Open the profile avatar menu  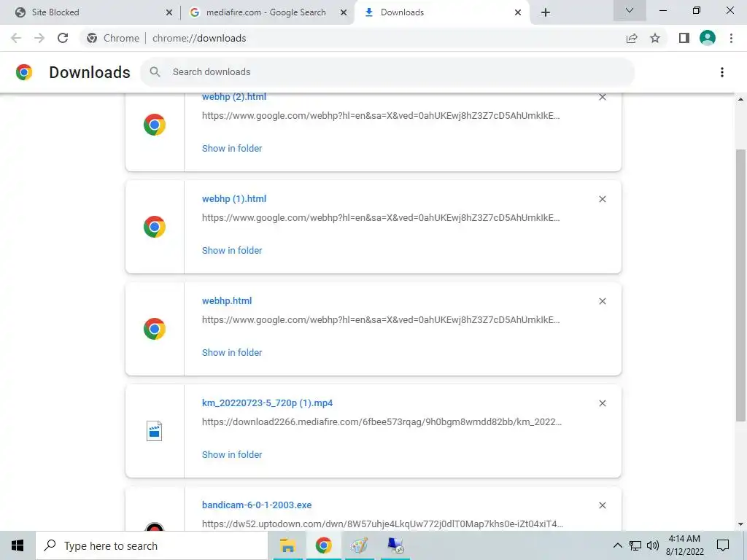coord(708,38)
